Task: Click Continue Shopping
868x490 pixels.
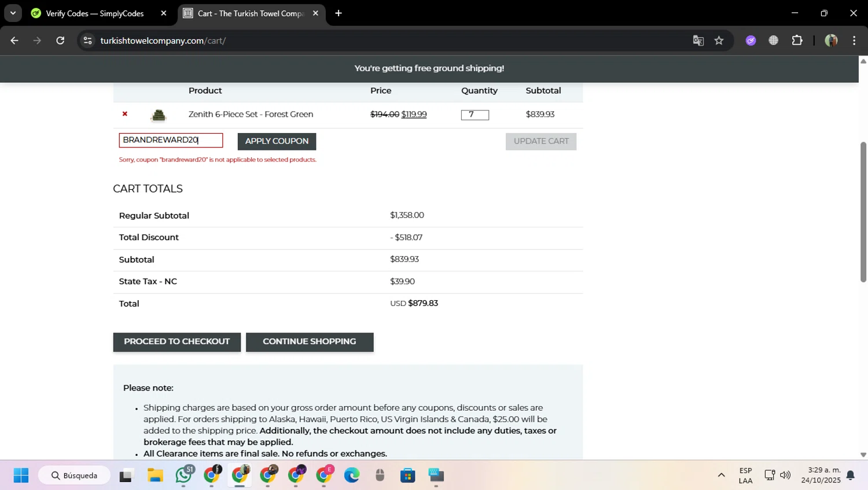Action: pos(310,342)
